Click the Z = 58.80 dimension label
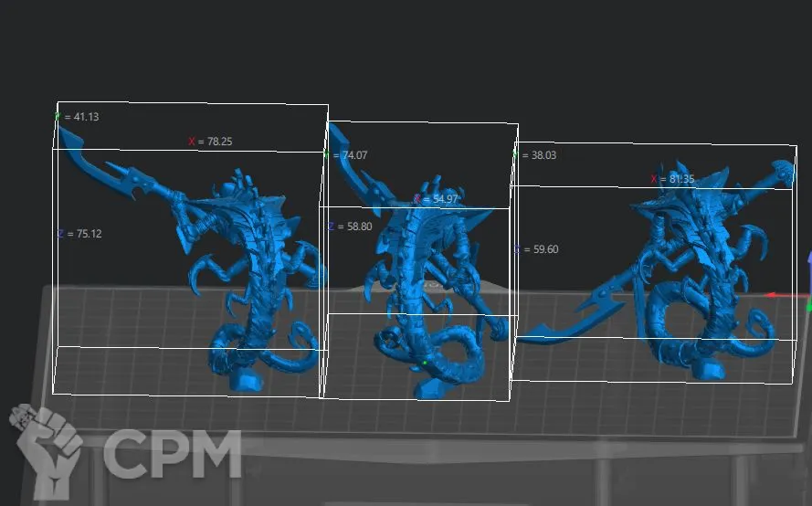Image resolution: width=812 pixels, height=506 pixels. (x=350, y=226)
